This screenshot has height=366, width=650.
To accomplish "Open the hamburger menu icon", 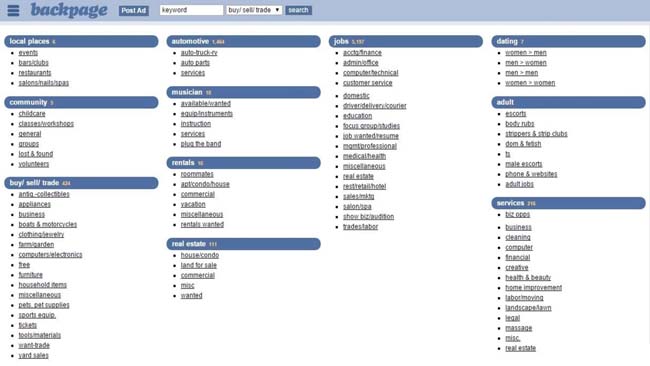I will [x=13, y=10].
